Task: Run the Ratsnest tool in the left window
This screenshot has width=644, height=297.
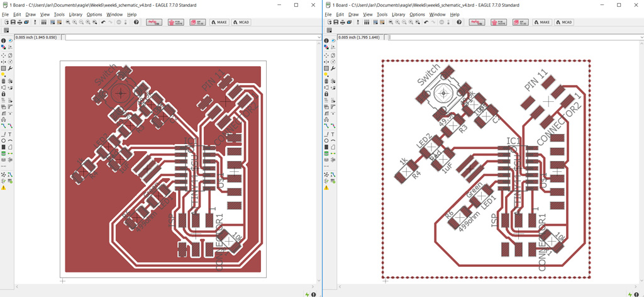Action: pos(3,174)
